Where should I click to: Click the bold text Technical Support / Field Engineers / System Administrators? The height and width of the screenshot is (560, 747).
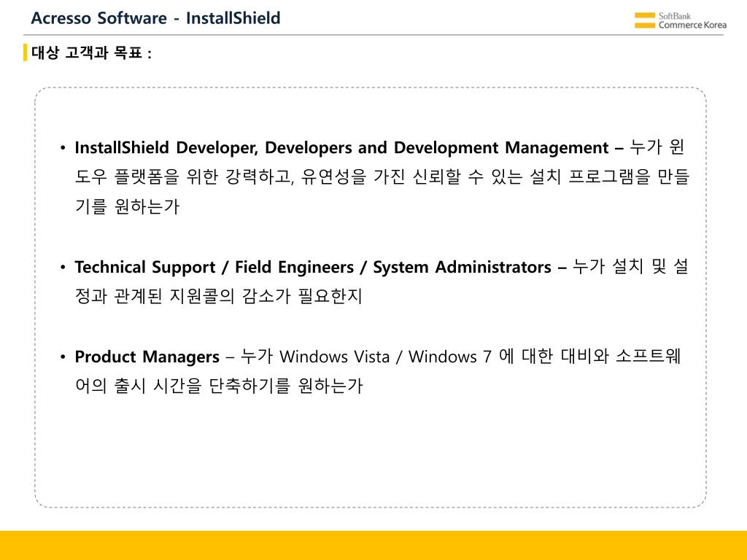(313, 267)
